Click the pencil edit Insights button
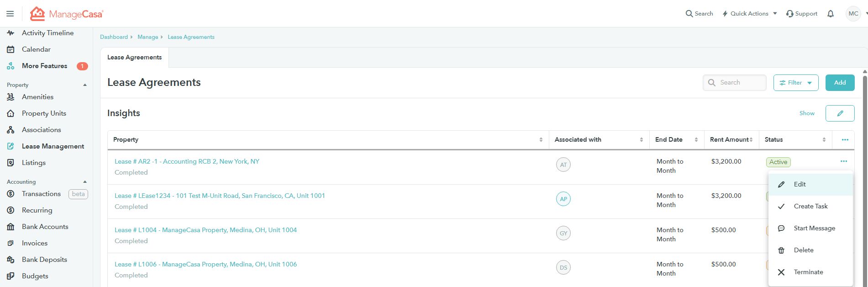868x287 pixels. pos(840,113)
